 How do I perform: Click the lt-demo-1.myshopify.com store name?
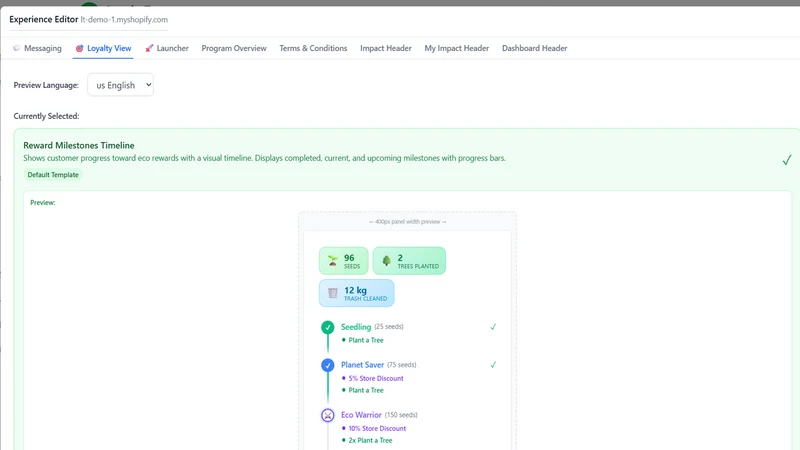point(124,19)
